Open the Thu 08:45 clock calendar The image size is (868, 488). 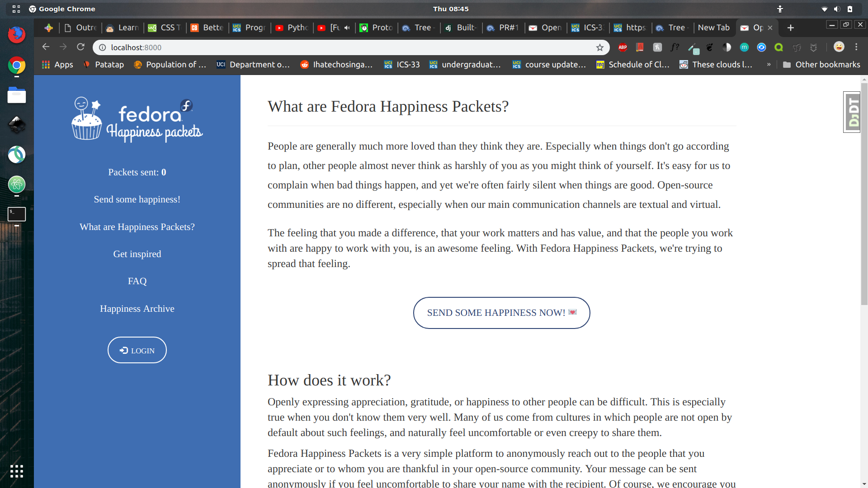point(451,9)
